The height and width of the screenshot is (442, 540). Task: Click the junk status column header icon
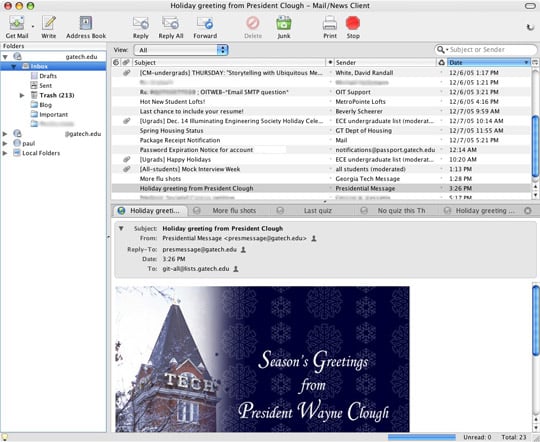(x=442, y=62)
